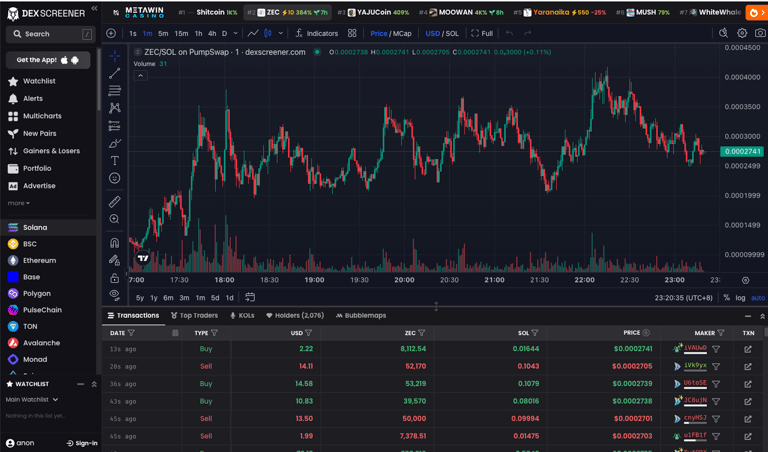Activate the chart zoom-in tool
Screen dimensions: 768x452
(115, 219)
